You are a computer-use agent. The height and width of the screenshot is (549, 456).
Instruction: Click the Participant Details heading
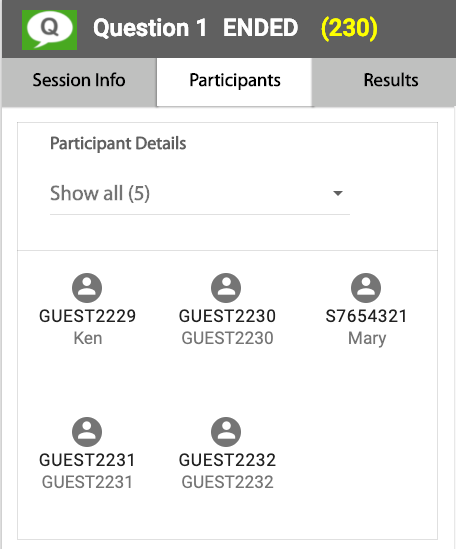tap(118, 144)
